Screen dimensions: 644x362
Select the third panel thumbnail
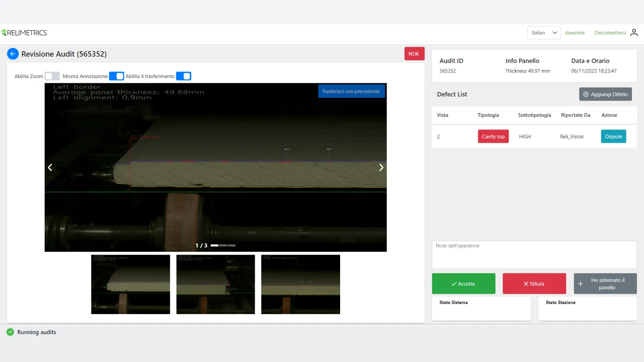(x=300, y=284)
